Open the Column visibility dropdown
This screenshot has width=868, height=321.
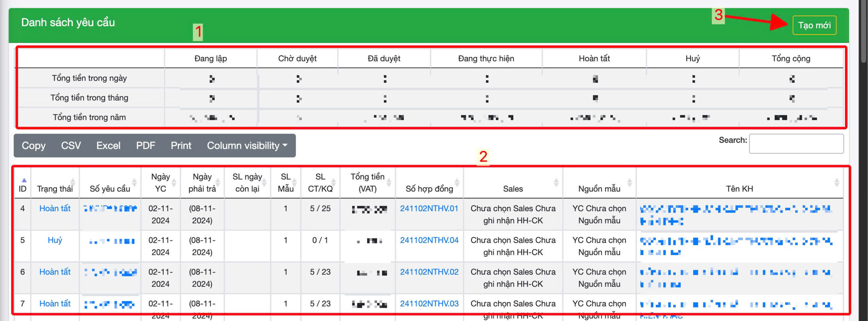coord(247,145)
